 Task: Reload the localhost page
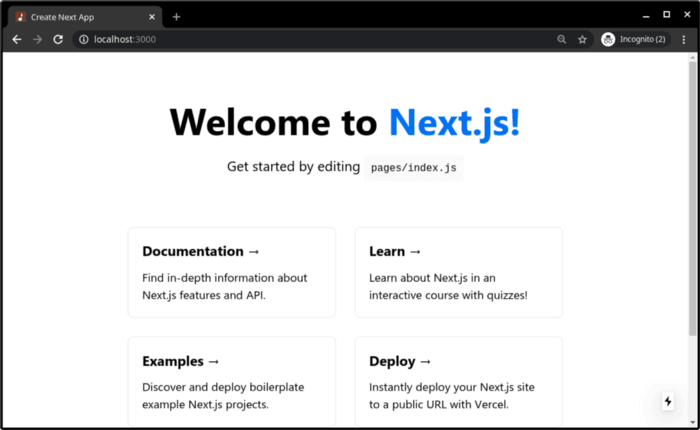click(58, 39)
